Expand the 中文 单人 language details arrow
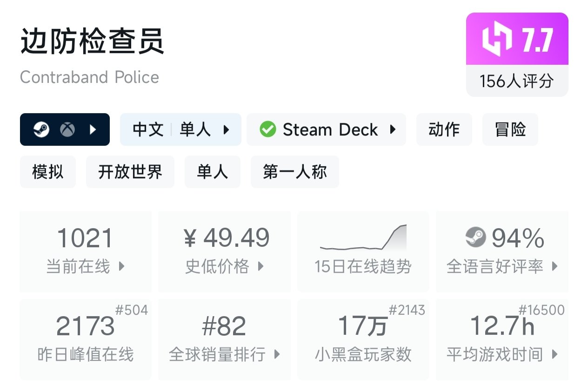 (x=227, y=129)
